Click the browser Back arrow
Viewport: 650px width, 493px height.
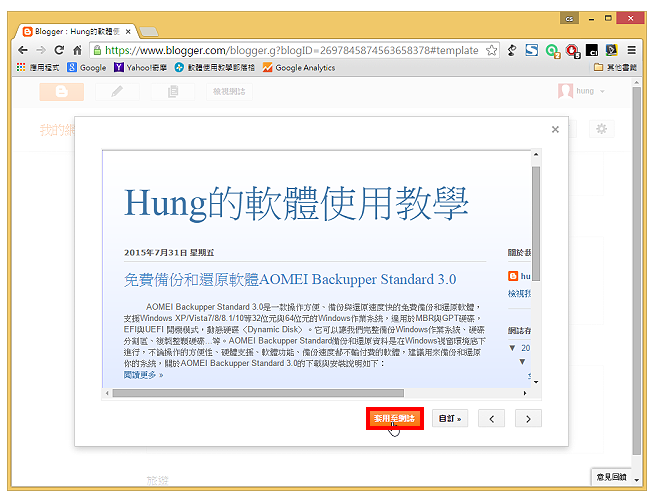23,50
